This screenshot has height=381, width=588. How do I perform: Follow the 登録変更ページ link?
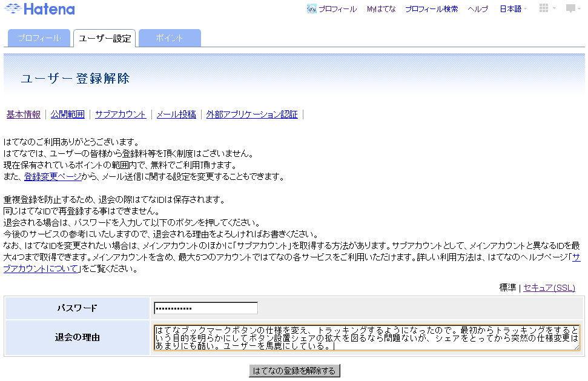[53, 177]
